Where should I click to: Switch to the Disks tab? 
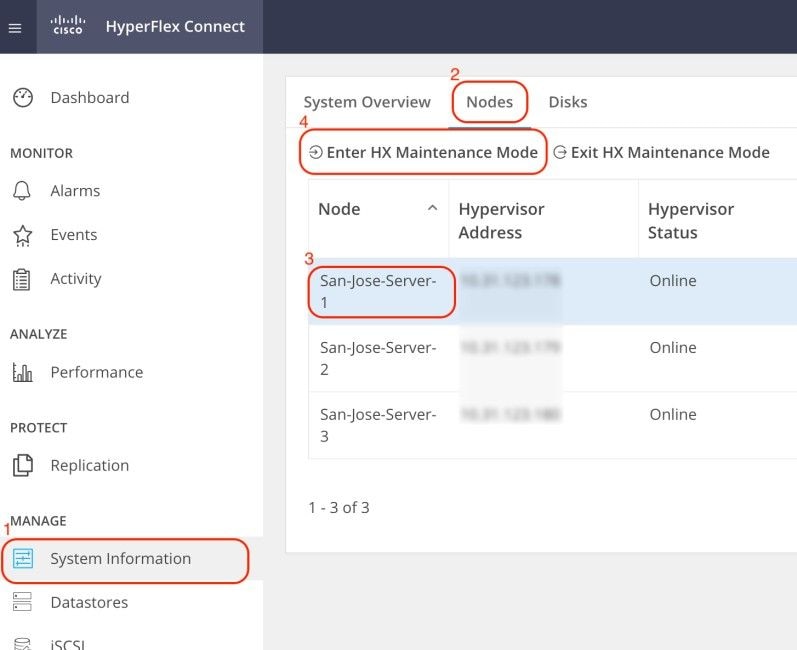click(x=568, y=102)
